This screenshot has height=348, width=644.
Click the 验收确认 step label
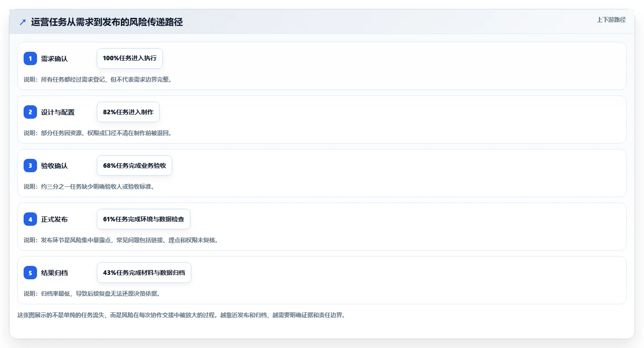[54, 166]
